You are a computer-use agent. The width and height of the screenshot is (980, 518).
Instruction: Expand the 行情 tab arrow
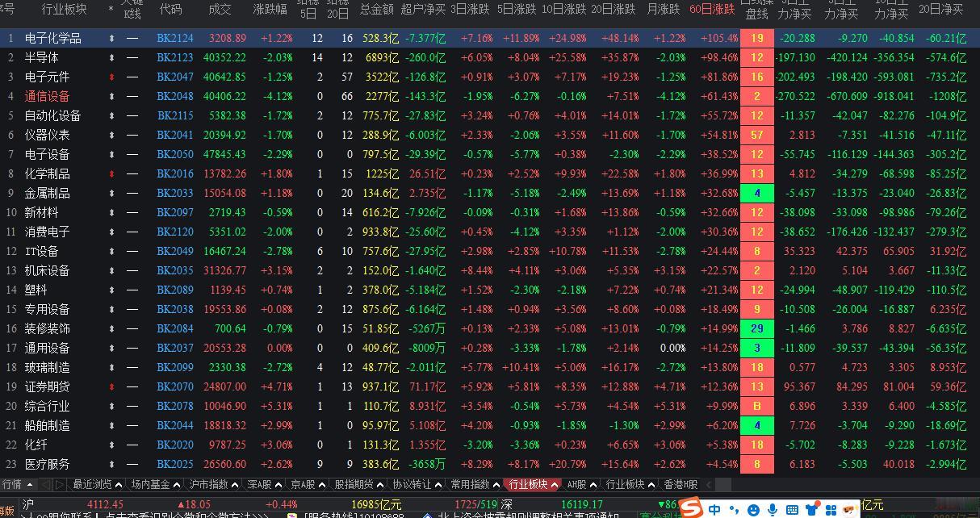(30, 485)
